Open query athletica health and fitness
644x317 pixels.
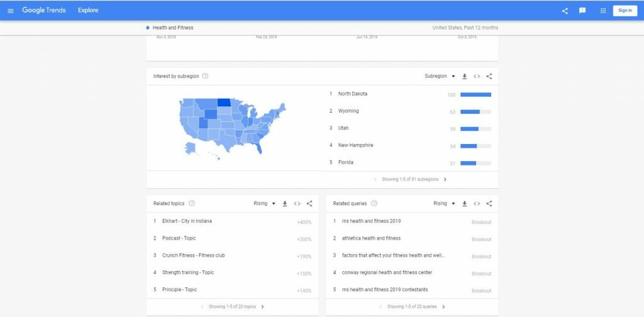click(x=371, y=238)
